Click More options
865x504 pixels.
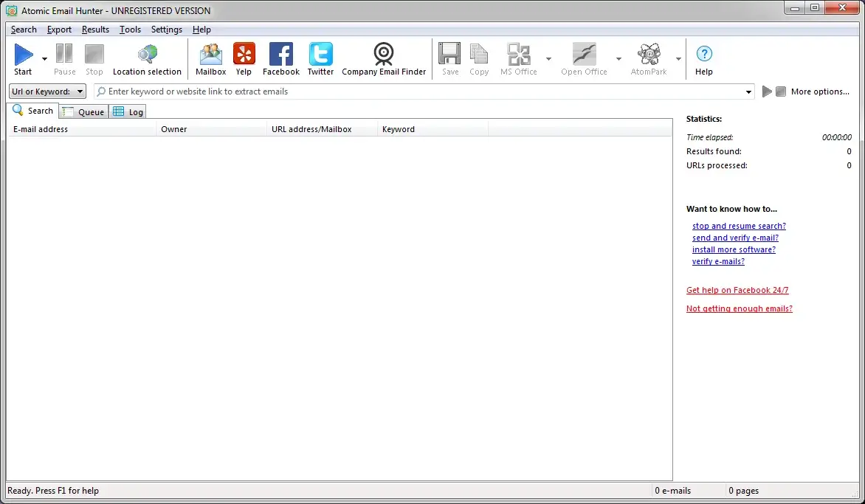pyautogui.click(x=819, y=91)
